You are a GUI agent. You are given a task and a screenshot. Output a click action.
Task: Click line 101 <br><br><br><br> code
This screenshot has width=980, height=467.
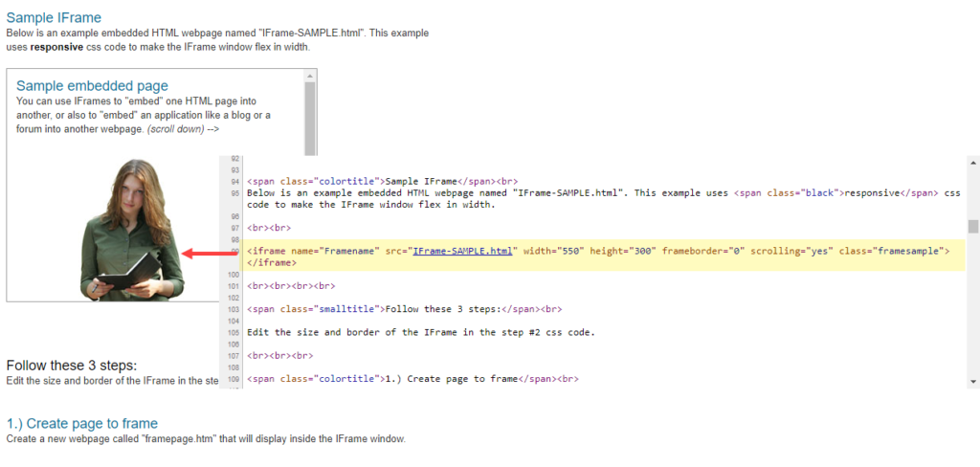click(x=291, y=286)
